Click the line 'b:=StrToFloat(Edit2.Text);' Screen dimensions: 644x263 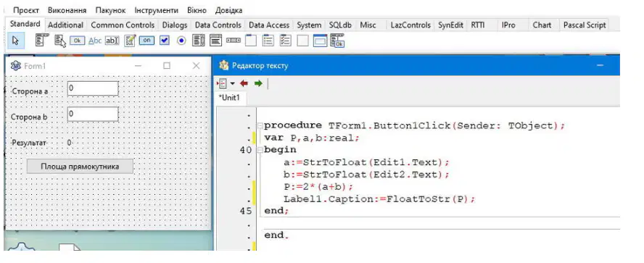coord(366,175)
